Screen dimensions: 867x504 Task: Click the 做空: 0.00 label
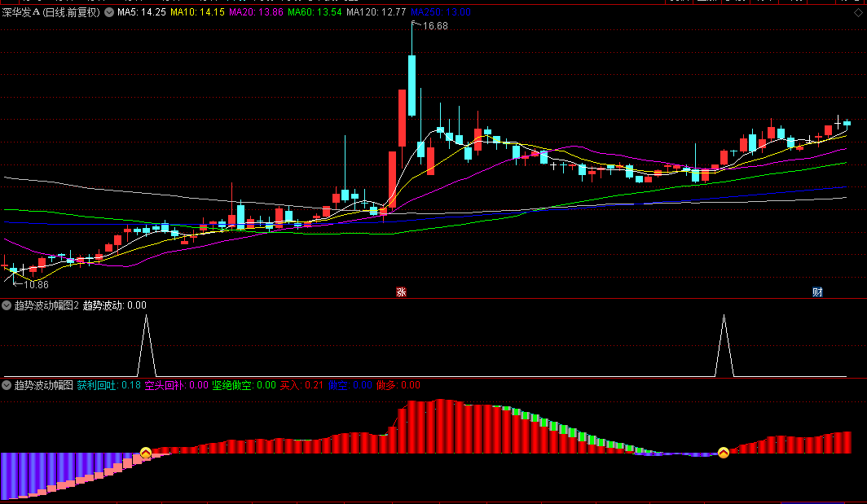point(350,385)
